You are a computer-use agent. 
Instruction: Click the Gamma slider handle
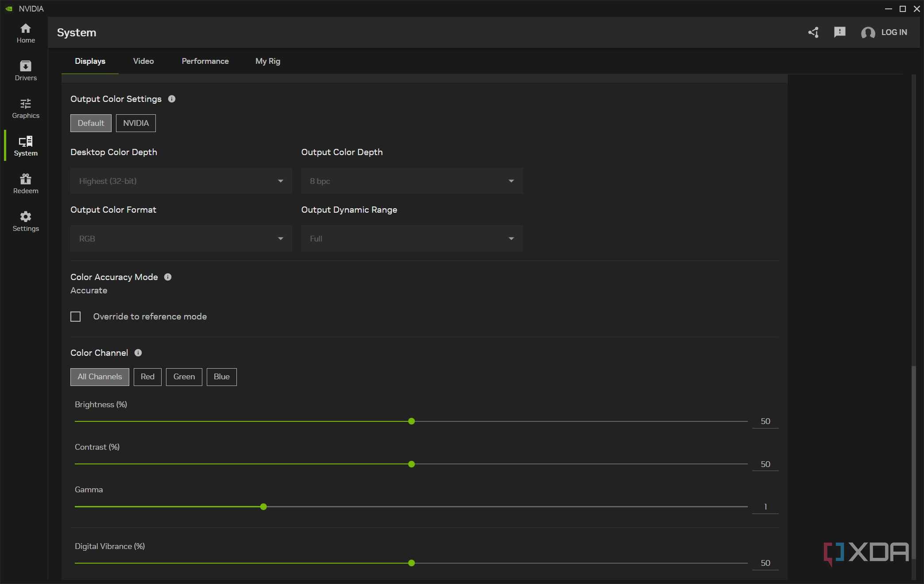[x=263, y=507]
